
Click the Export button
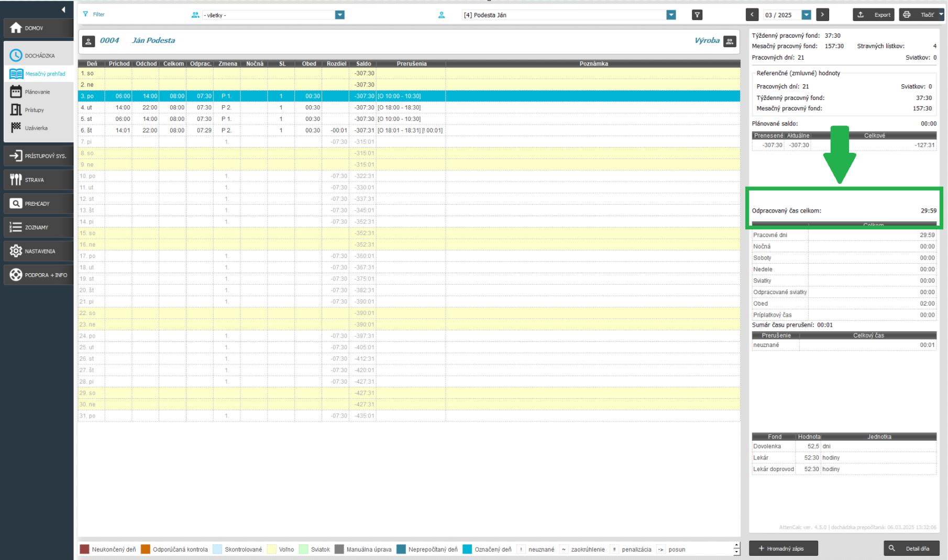[x=874, y=15]
